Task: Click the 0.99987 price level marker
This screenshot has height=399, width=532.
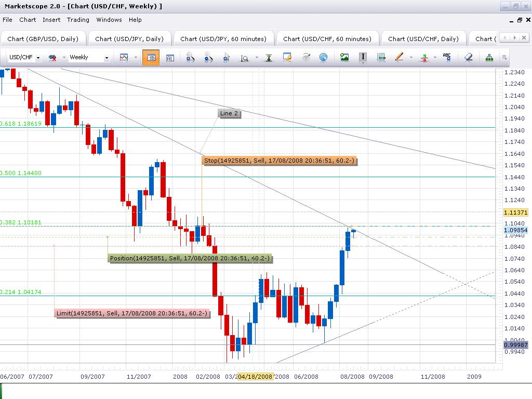Action: click(516, 345)
